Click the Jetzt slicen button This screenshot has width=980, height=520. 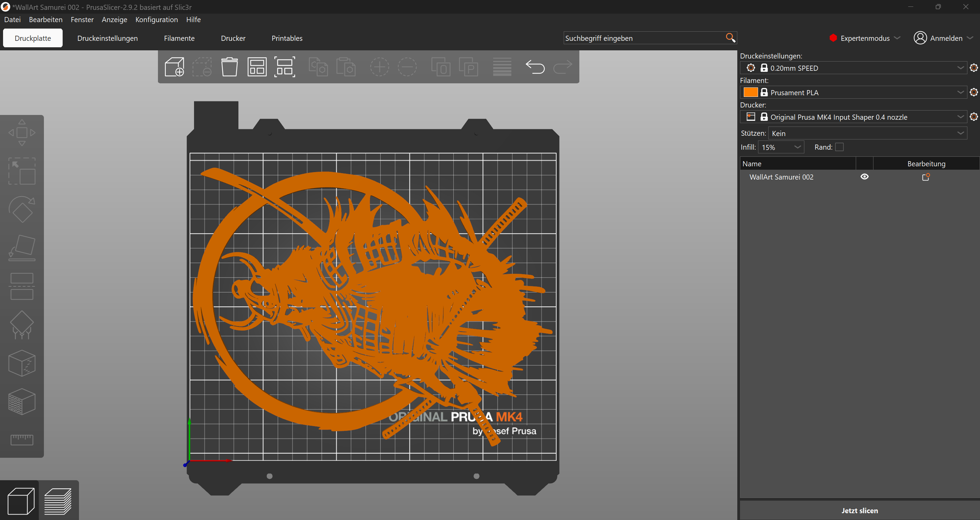tap(859, 510)
